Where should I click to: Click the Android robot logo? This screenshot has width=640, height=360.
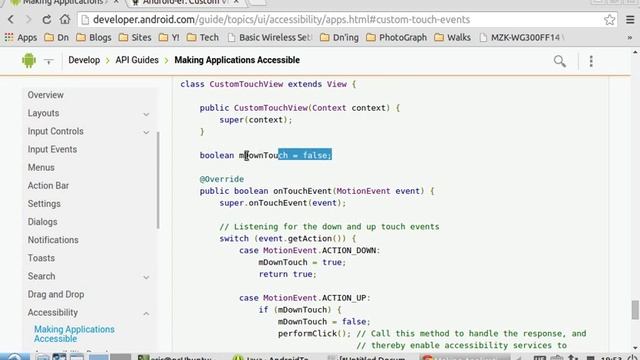coord(29,61)
